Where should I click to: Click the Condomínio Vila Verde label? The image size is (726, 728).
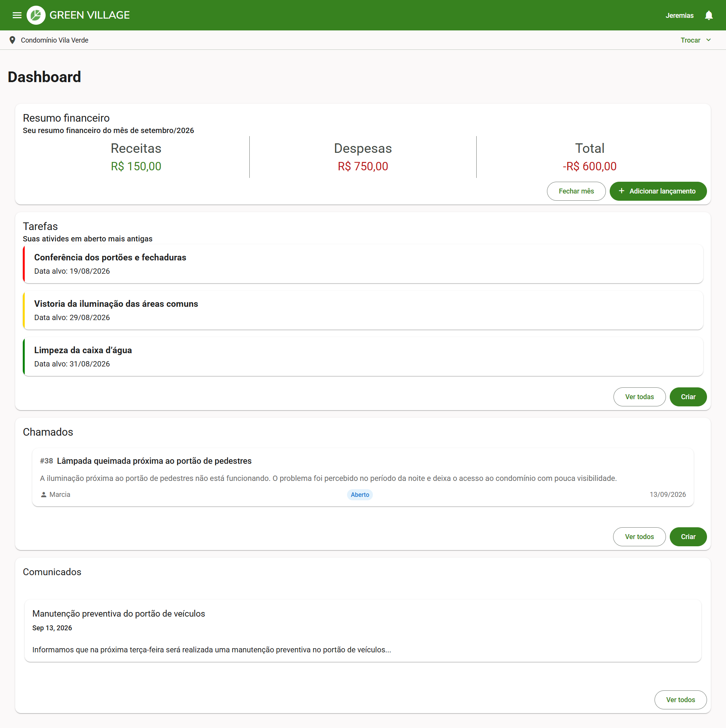[x=54, y=40]
